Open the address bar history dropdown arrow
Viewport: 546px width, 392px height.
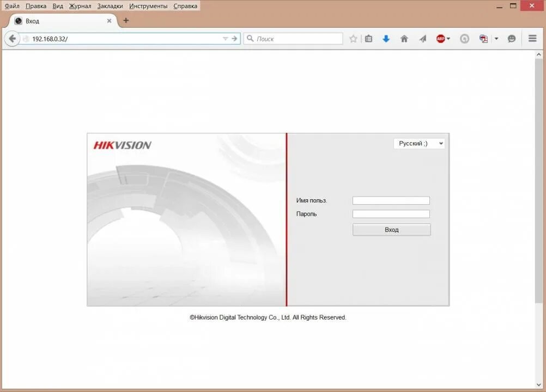(x=225, y=39)
